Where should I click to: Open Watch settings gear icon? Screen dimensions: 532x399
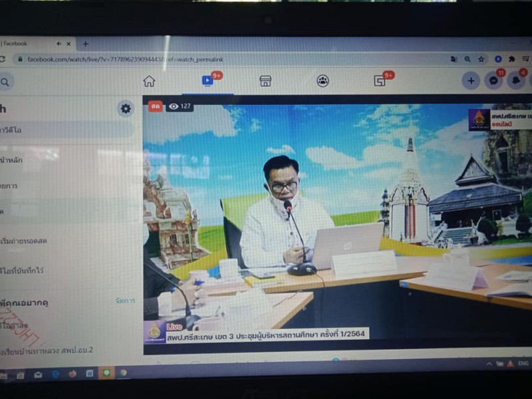(x=125, y=108)
